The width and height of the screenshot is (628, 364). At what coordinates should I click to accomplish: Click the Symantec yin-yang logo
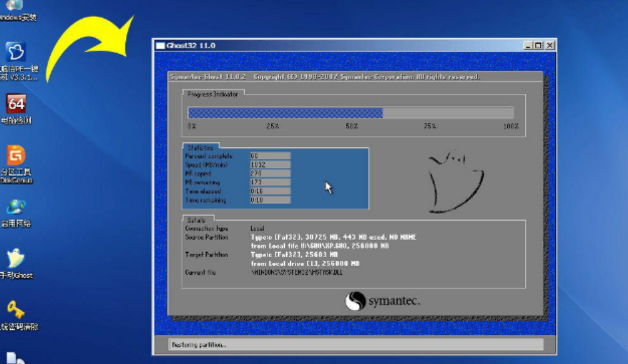click(355, 301)
